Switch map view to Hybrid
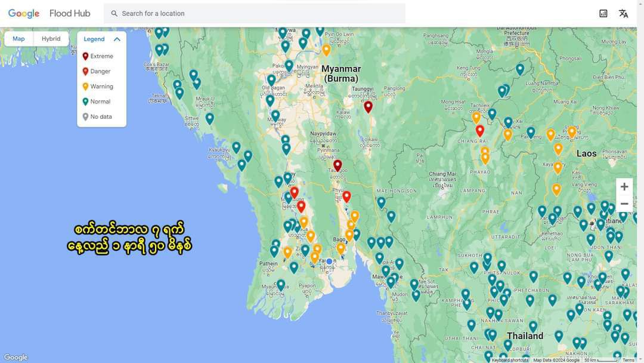Viewport: 644px width, 363px height. (51, 39)
